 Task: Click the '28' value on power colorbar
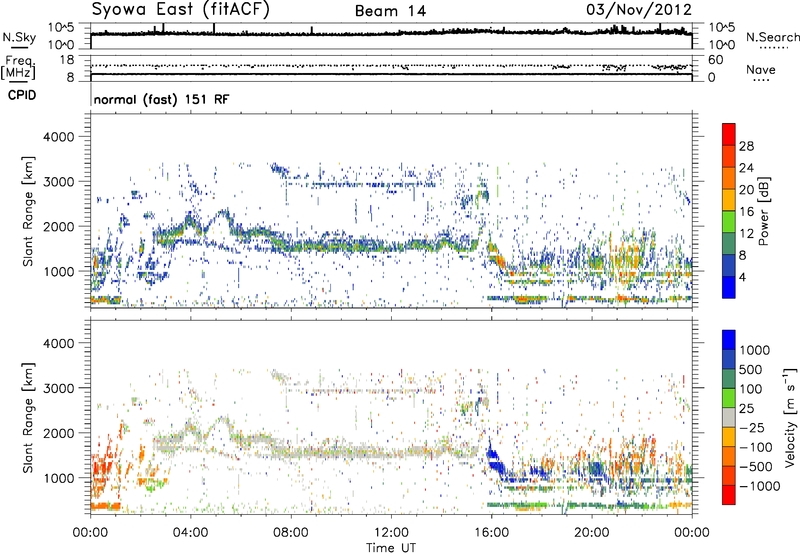[x=746, y=146]
